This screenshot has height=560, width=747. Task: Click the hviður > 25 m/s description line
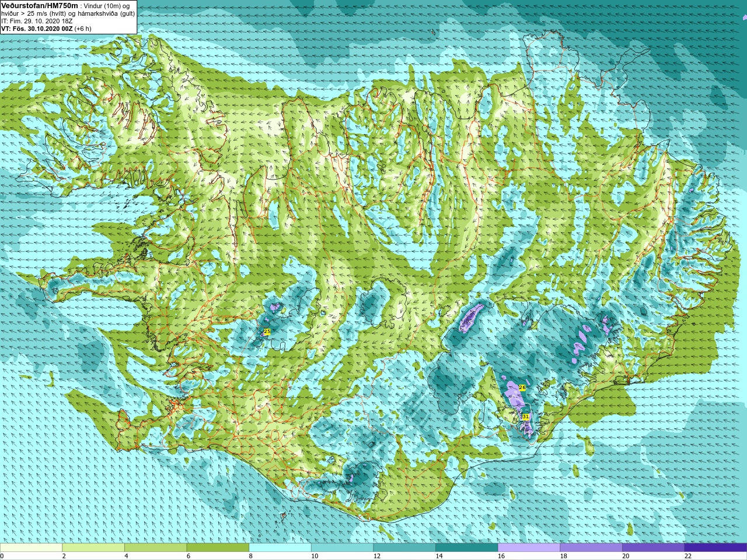(68, 13)
